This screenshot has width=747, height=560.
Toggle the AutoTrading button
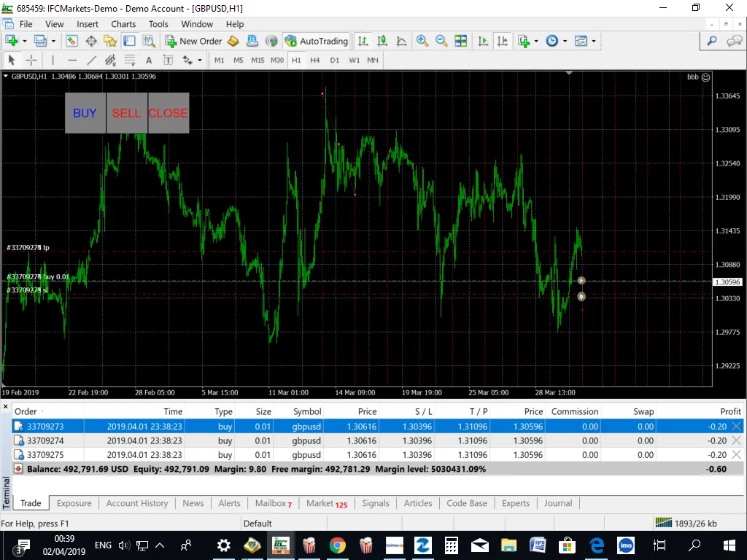pos(317,41)
